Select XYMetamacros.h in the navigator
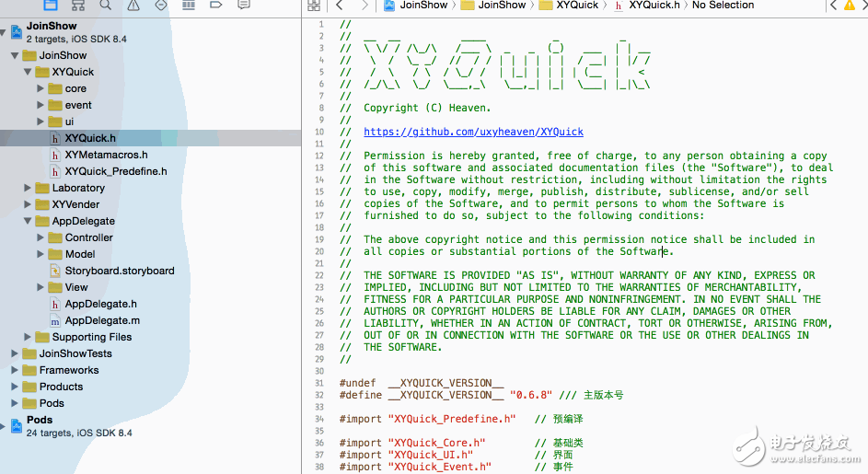The height and width of the screenshot is (474, 868). [x=106, y=155]
